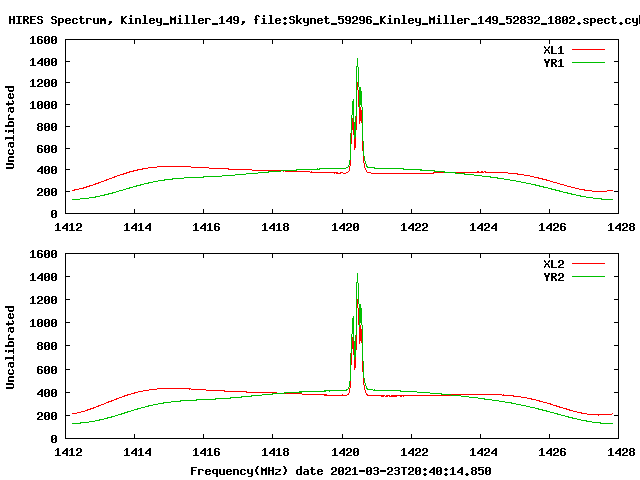Screen dimensions: 640x480
Task: Click the 1412 frequency tick under the XL1/YR1 plot
Action: click(x=68, y=227)
